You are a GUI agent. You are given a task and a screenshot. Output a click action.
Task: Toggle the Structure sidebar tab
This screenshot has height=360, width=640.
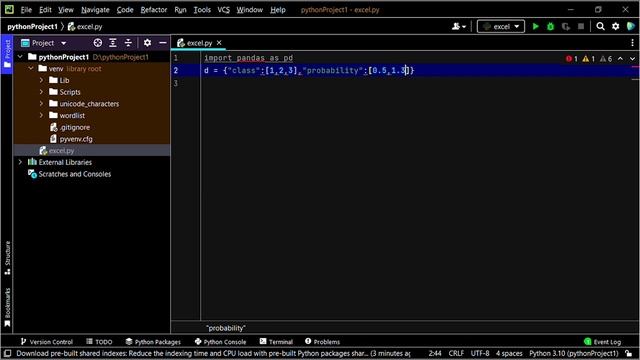click(x=7, y=258)
